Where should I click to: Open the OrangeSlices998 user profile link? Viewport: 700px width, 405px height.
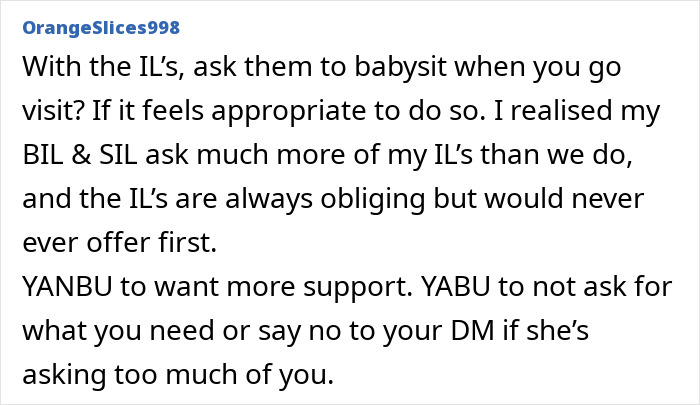pyautogui.click(x=101, y=28)
